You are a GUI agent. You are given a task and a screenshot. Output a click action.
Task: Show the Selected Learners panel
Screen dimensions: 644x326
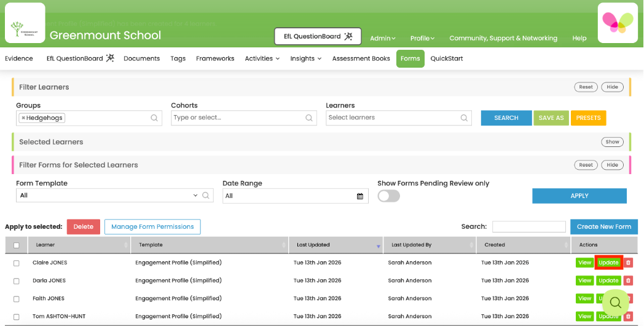(612, 142)
